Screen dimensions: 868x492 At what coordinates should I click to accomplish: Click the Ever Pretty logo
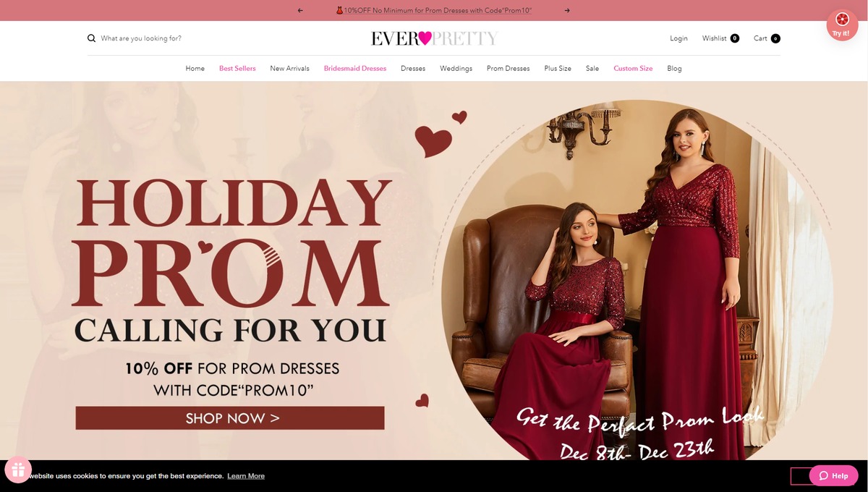[x=434, y=38]
